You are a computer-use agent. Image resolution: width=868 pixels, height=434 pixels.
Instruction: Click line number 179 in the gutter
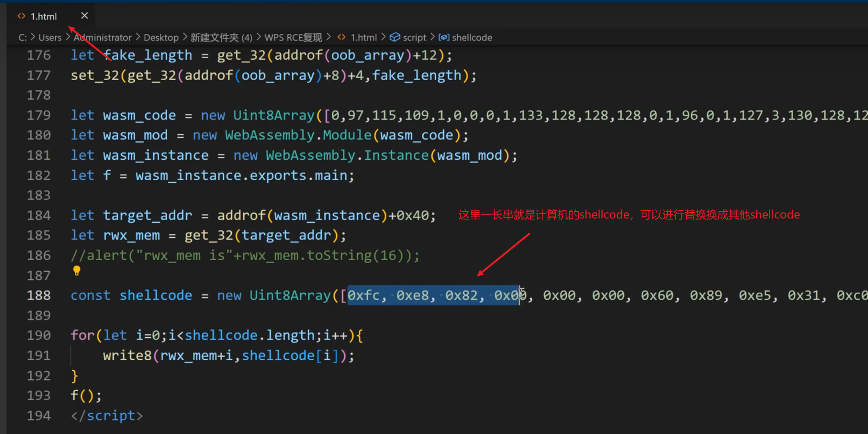[x=39, y=115]
